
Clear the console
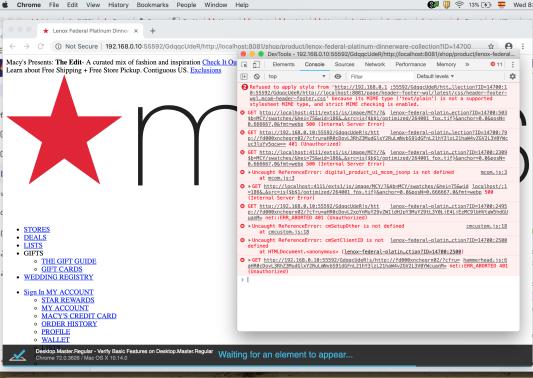[257, 76]
